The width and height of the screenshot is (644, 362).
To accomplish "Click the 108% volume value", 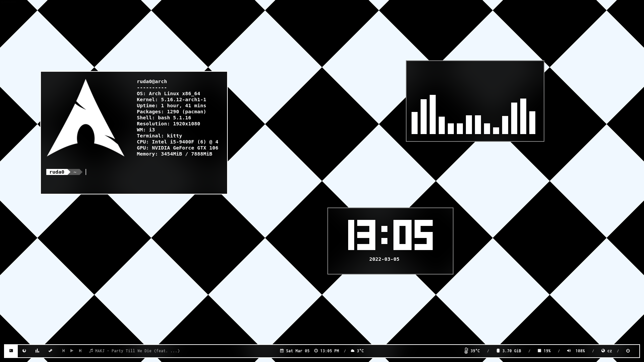I will 580,351.
